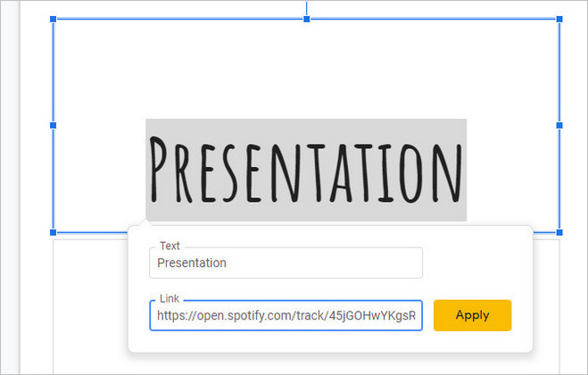
Task: Click the Text field containing Presentation
Action: point(286,262)
